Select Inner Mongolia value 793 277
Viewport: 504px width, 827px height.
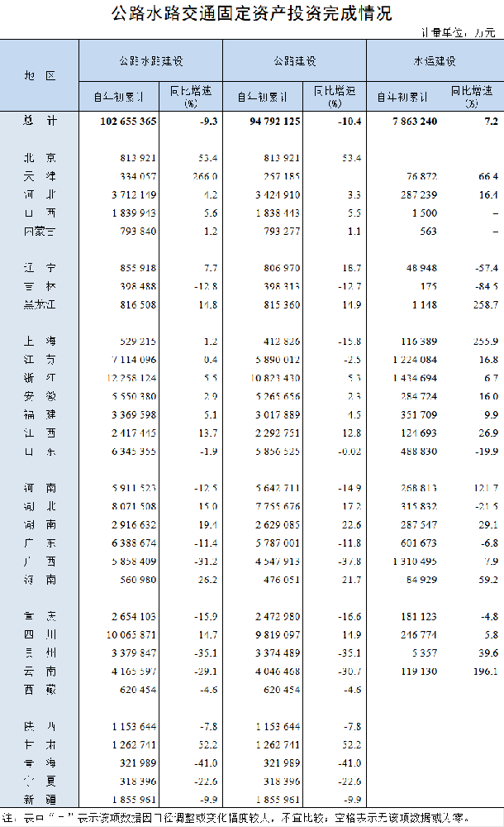(282, 231)
